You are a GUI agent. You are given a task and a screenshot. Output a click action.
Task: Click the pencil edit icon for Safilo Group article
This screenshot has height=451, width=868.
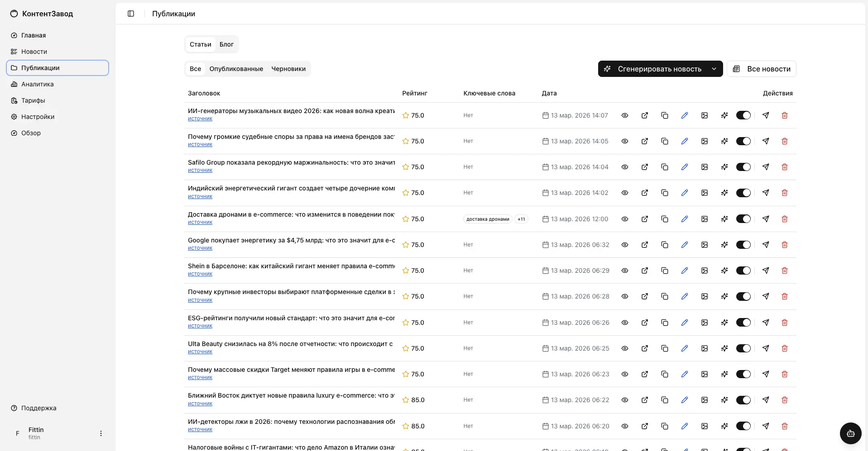tap(684, 167)
